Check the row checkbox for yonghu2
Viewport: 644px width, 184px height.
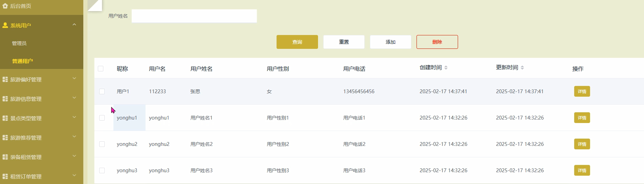coord(102,144)
